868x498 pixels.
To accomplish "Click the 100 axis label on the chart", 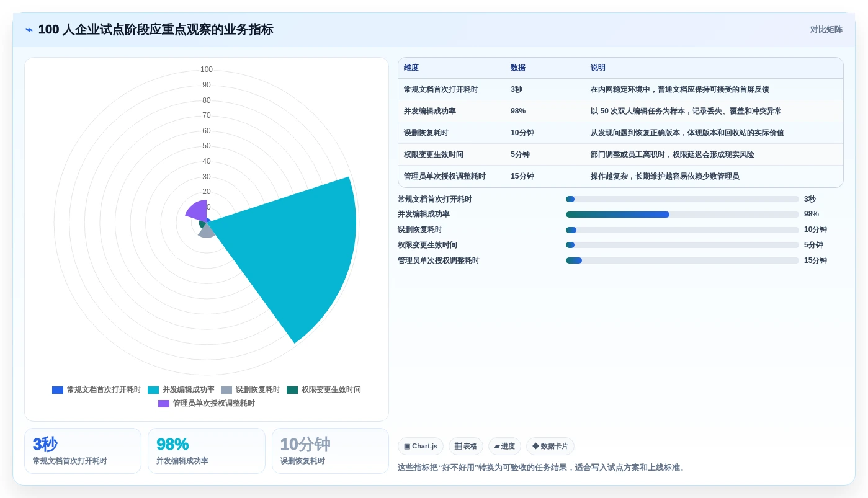I will pyautogui.click(x=207, y=70).
